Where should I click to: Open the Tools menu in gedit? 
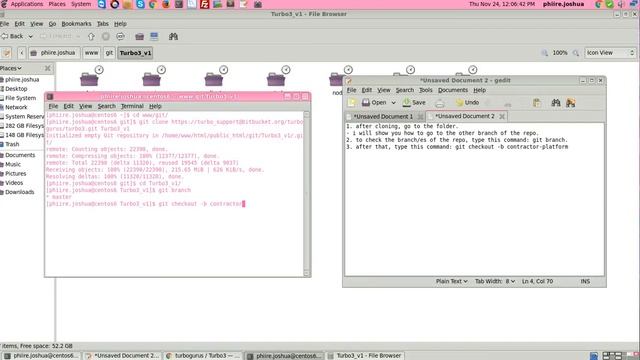pos(426,90)
